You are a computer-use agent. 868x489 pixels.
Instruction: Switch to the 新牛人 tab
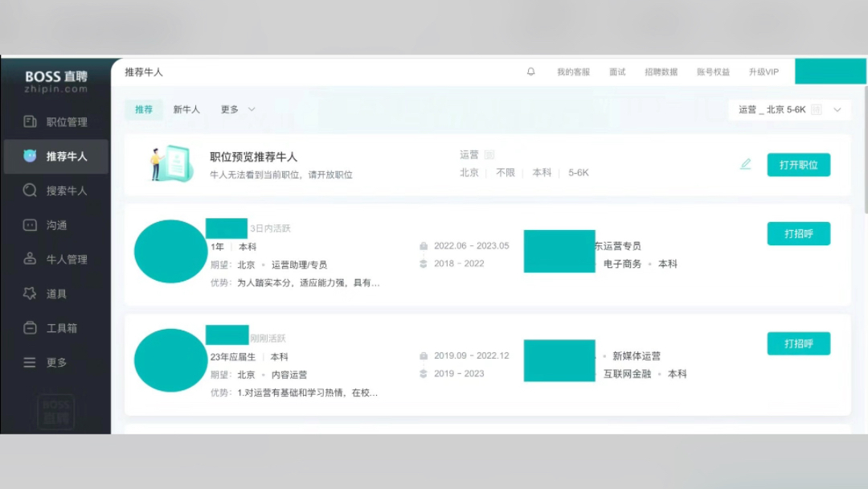coord(186,109)
